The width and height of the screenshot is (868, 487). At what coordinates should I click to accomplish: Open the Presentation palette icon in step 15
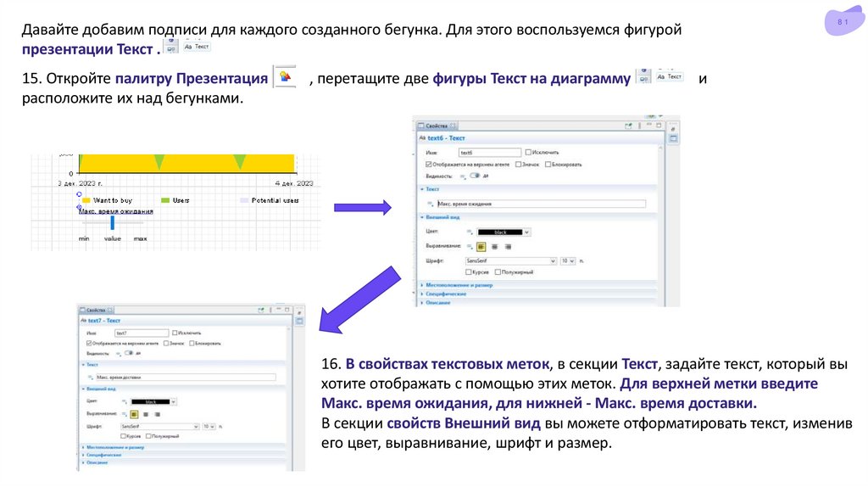coord(286,77)
